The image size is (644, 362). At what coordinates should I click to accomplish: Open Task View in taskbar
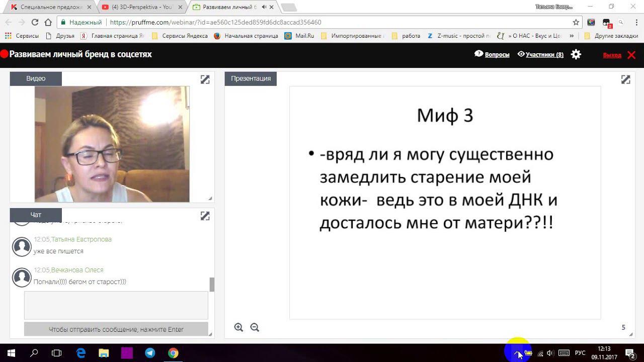pos(57,353)
